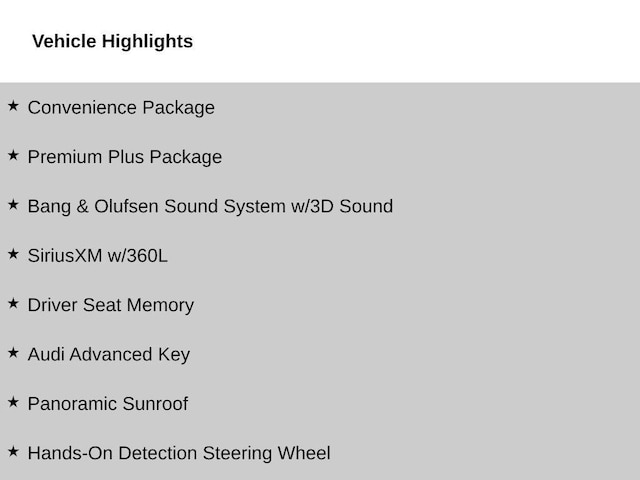Click Hands-On Detection Steering Wheel text
The image size is (640, 480).
(x=179, y=453)
